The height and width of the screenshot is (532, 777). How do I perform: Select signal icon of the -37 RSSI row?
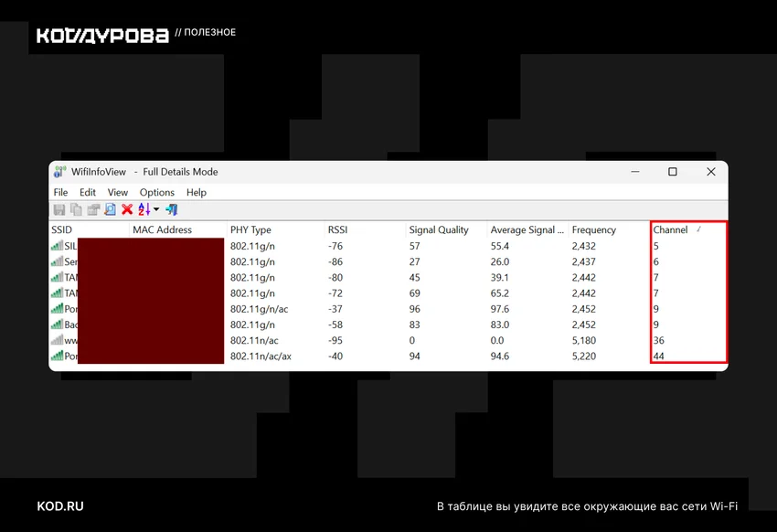pyautogui.click(x=57, y=309)
